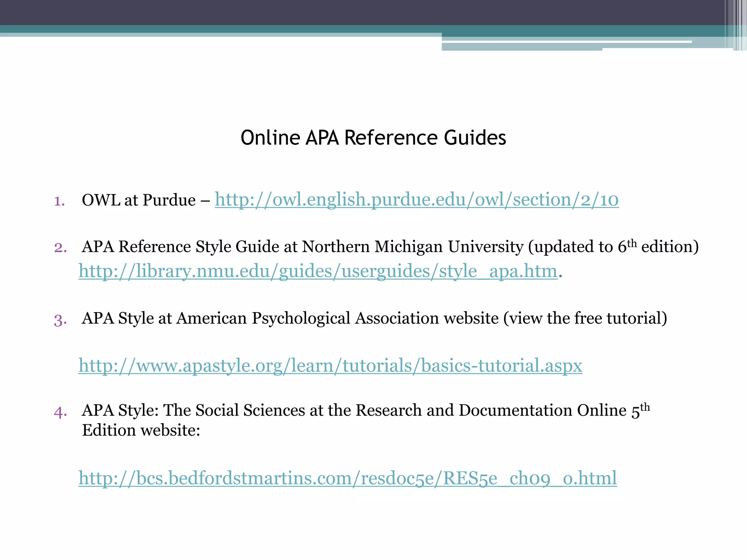Follow the apastyle.org basics-tutorial link
The height and width of the screenshot is (560, 747).
pos(330,365)
